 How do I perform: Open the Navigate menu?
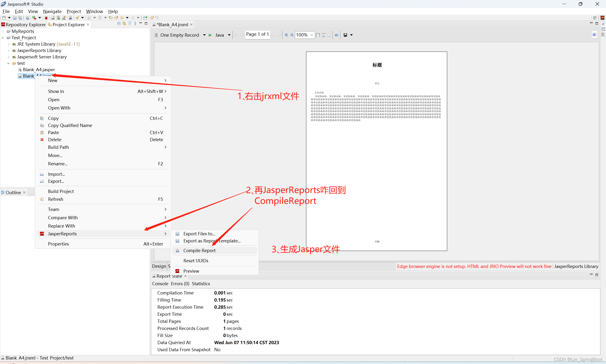[52, 11]
